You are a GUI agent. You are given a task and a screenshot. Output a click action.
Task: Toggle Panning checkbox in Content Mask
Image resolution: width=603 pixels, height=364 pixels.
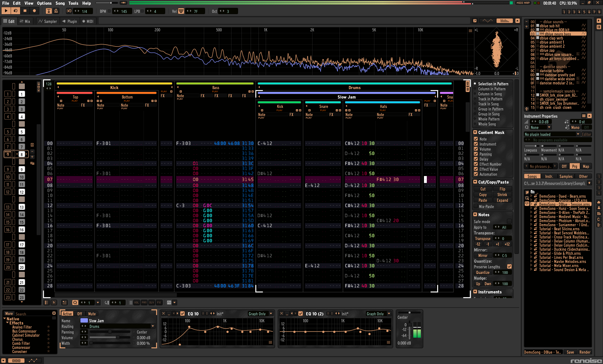476,154
